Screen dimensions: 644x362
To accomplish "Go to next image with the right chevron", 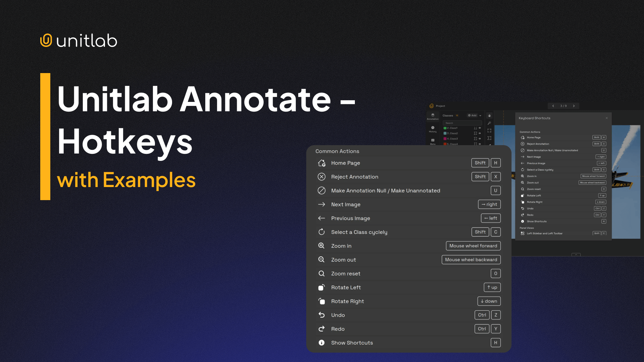I will [x=574, y=106].
